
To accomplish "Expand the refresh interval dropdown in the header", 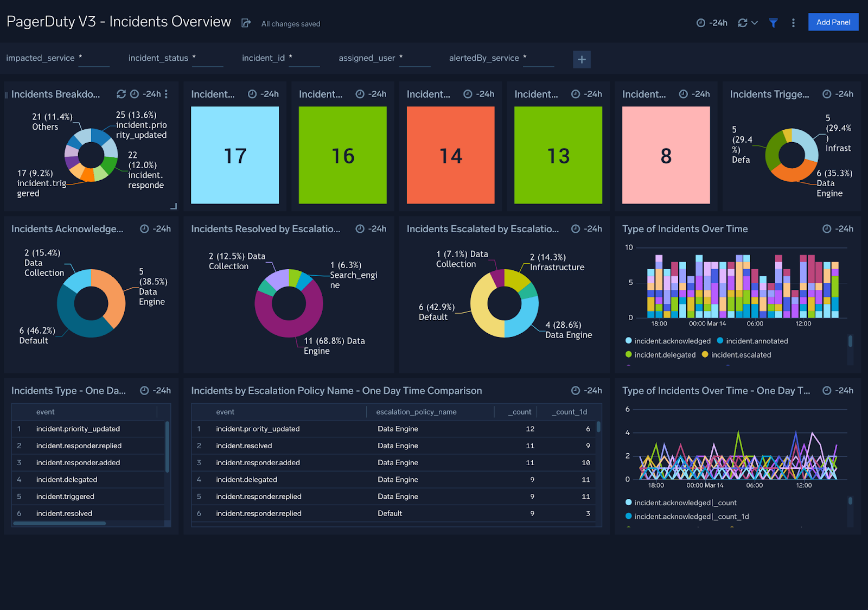I will (x=755, y=22).
